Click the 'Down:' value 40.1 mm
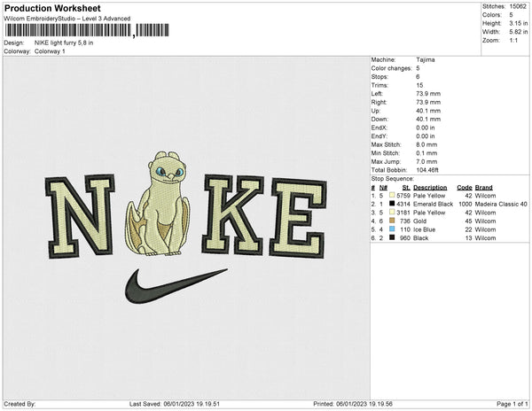Screen dimensions: 532x411 (x=428, y=120)
